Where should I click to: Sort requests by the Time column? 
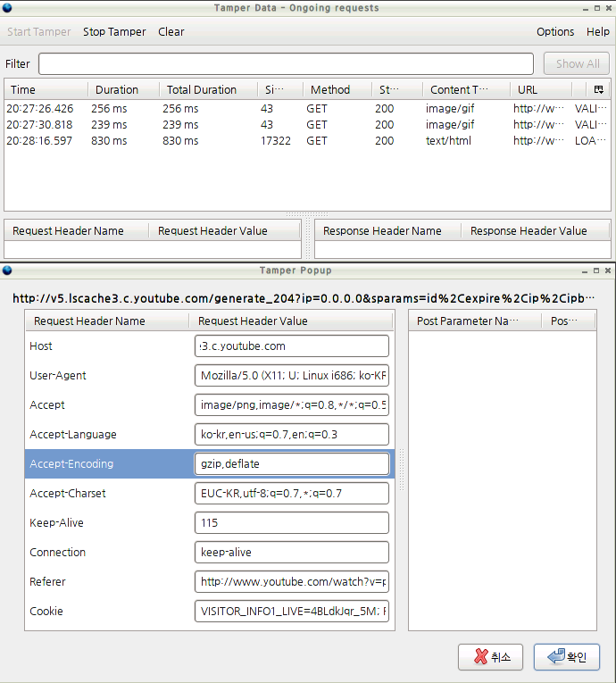pyautogui.click(x=46, y=90)
